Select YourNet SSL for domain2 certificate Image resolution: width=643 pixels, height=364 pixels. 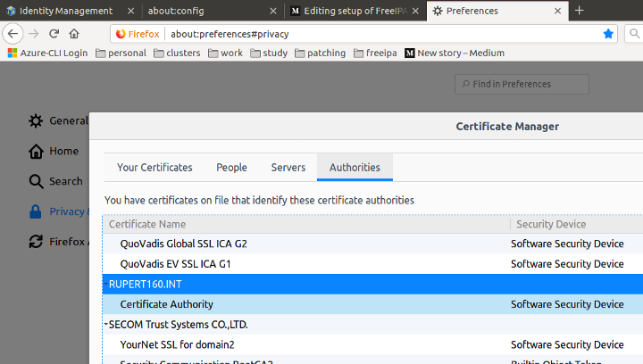pos(372,344)
